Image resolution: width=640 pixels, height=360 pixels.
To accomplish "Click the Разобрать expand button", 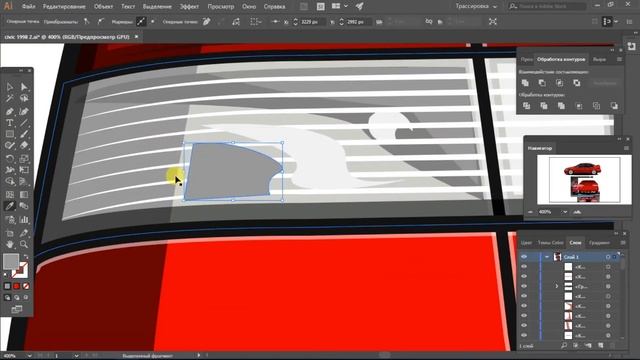I will click(605, 83).
